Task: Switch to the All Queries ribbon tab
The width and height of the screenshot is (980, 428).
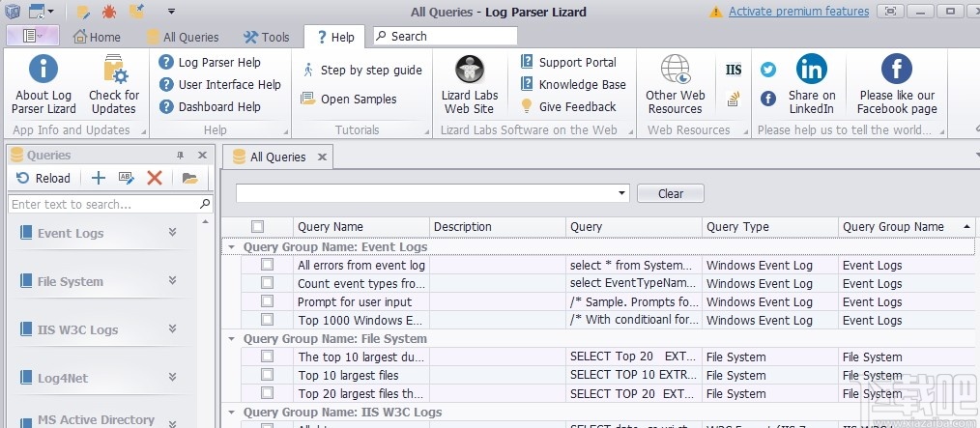Action: point(183,37)
